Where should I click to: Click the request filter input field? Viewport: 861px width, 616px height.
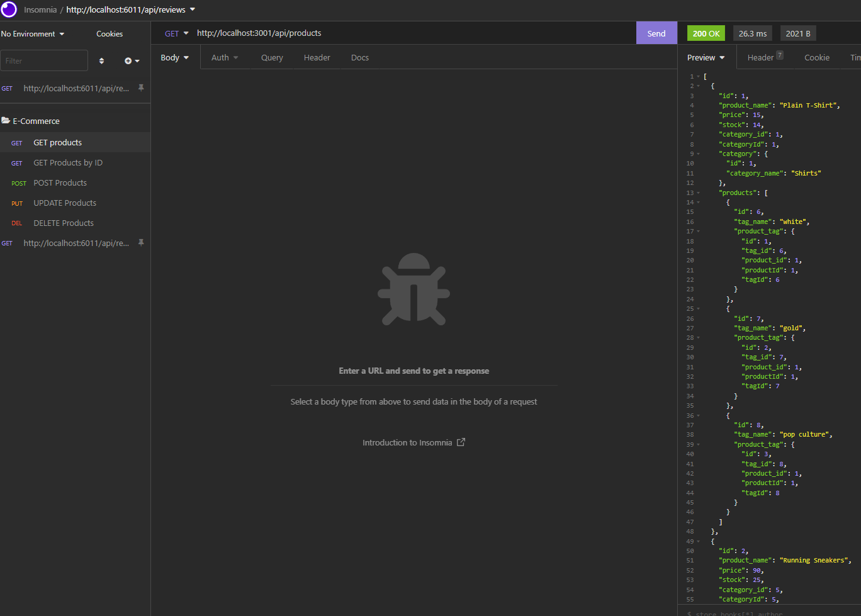click(44, 60)
